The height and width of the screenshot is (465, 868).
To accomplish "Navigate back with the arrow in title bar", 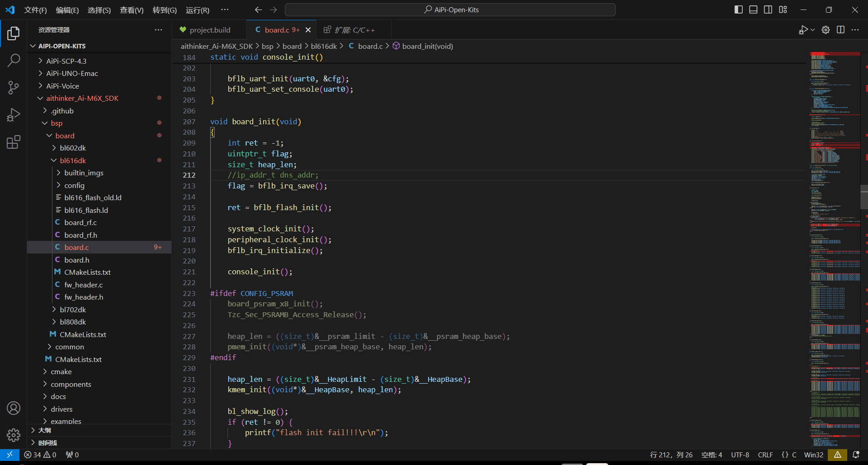I will [x=258, y=9].
